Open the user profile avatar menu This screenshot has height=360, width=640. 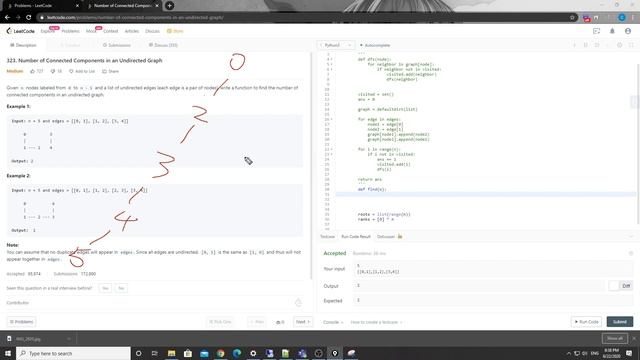point(628,31)
